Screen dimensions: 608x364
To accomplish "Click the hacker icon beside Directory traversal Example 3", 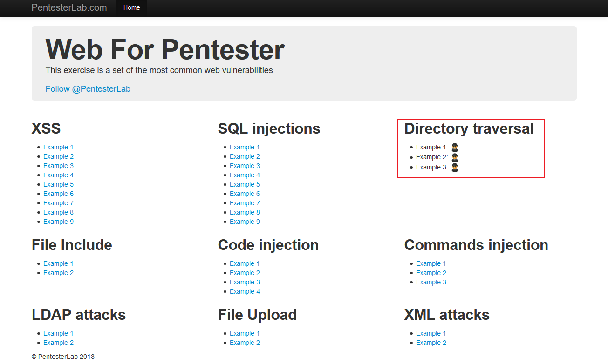I will [x=455, y=168].
